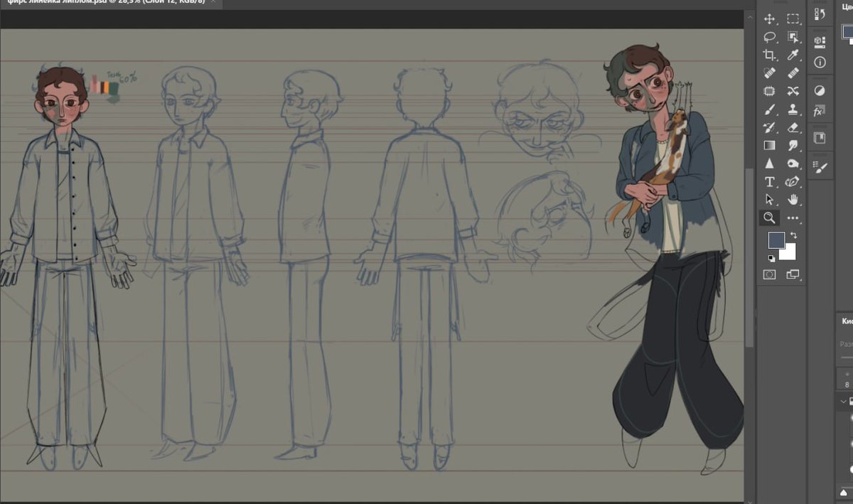The width and height of the screenshot is (853, 504).
Task: Open the Libraries panel icon
Action: click(820, 138)
